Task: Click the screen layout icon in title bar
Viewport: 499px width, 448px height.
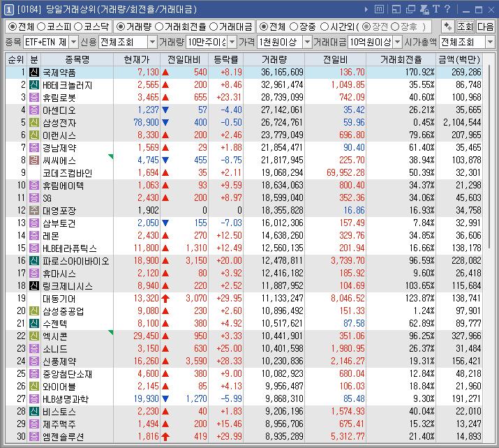Action: [x=396, y=10]
